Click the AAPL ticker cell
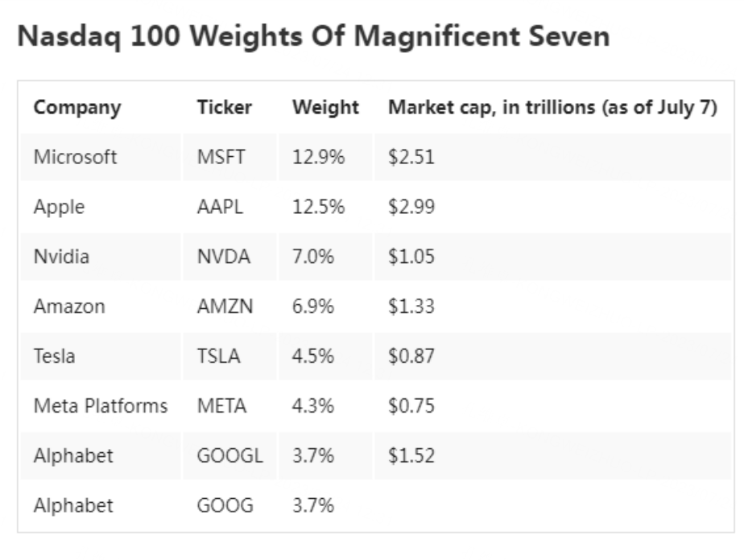 [220, 207]
